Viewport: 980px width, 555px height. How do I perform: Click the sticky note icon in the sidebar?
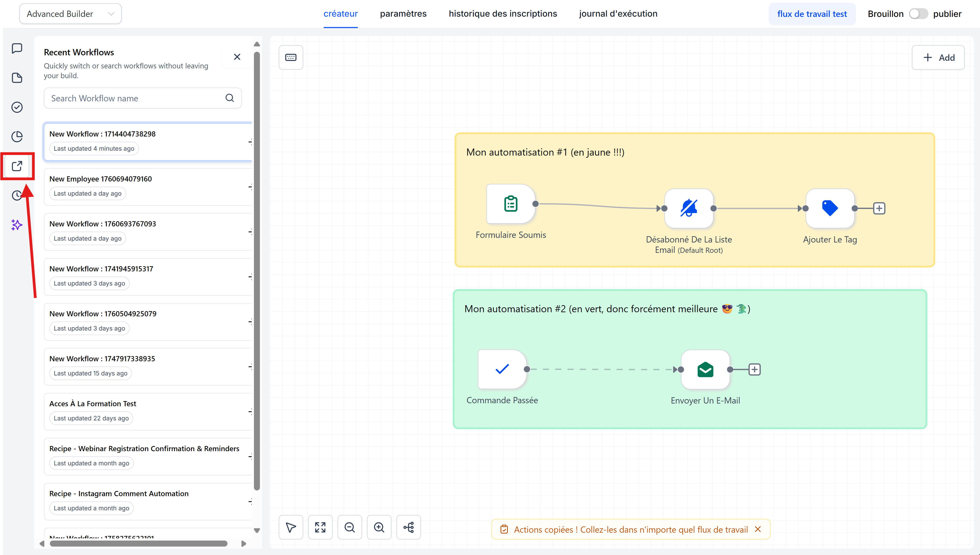[17, 78]
